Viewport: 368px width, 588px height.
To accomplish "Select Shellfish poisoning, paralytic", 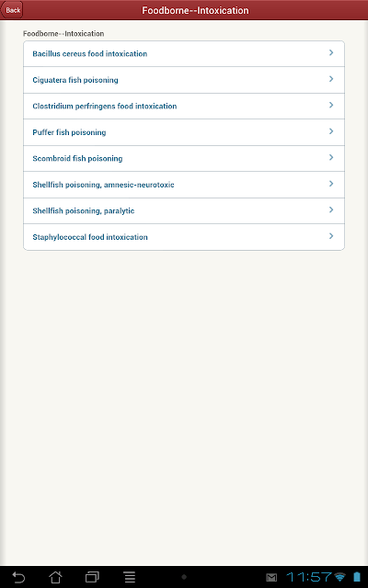I will (184, 210).
